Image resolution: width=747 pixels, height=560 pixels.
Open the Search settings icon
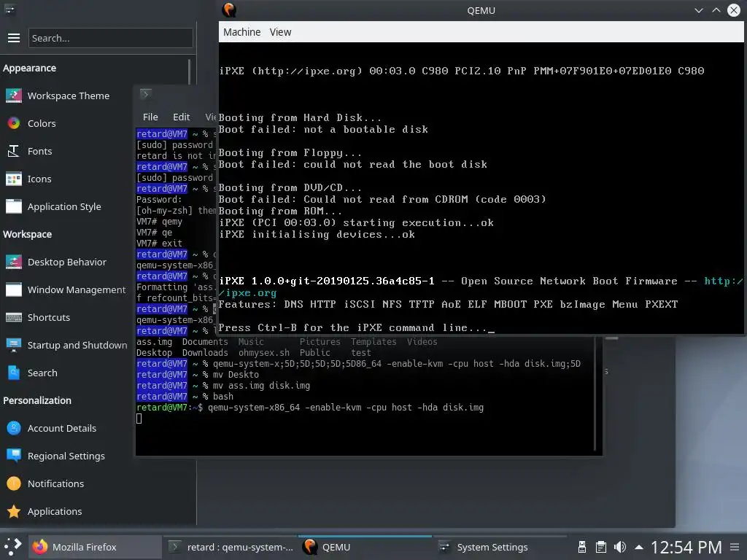point(14,373)
